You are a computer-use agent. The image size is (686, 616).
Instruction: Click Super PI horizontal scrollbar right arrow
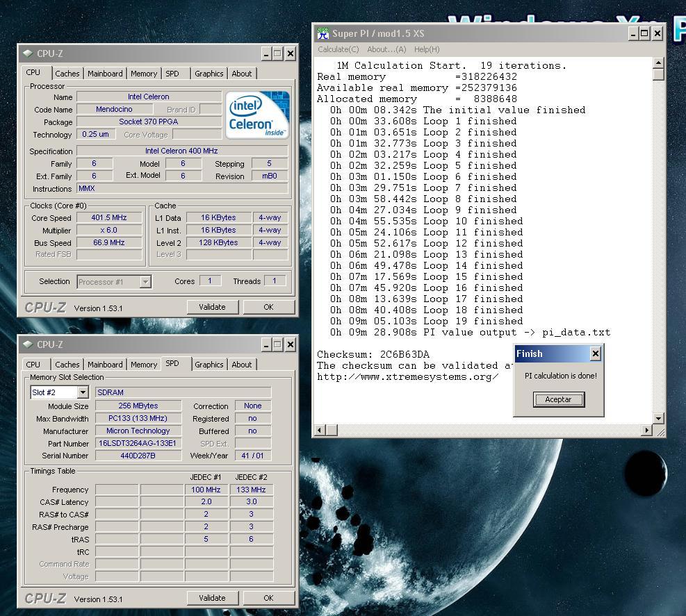tap(646, 430)
